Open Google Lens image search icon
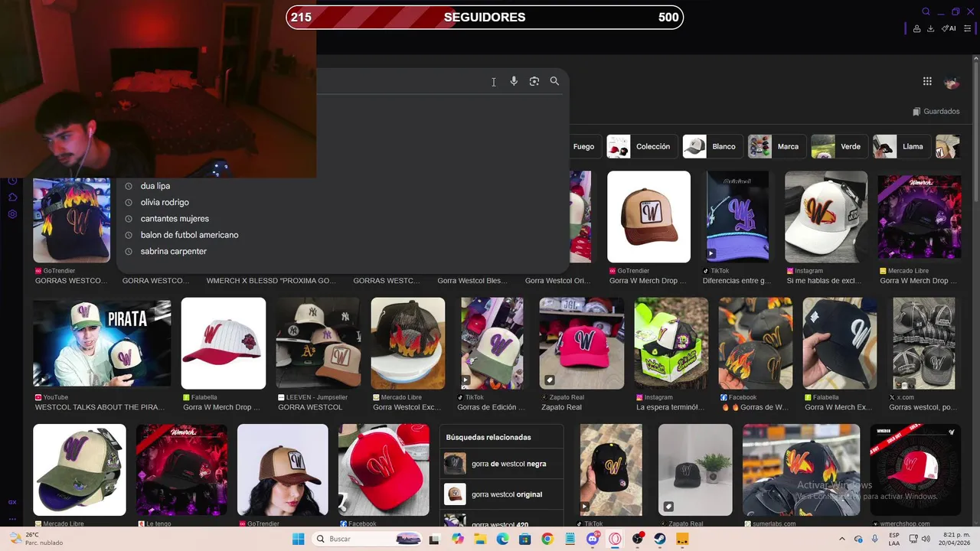 534,81
